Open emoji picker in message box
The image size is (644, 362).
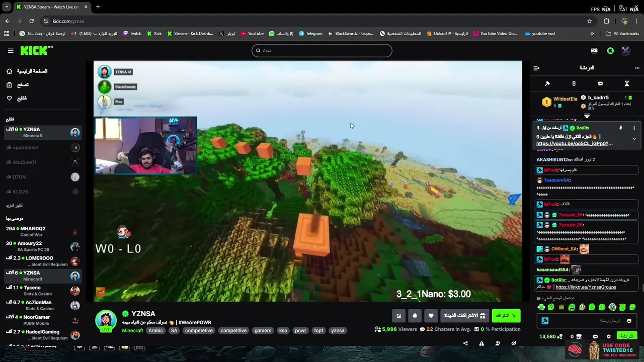pos(629,321)
